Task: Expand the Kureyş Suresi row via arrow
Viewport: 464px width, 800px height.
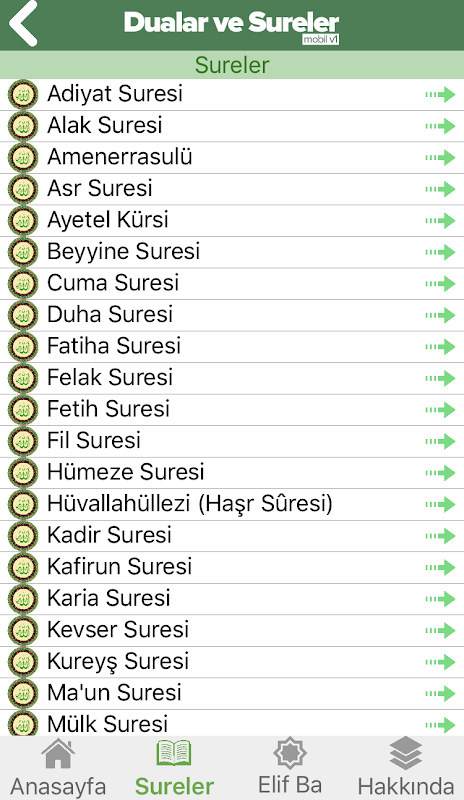Action: [x=440, y=662]
